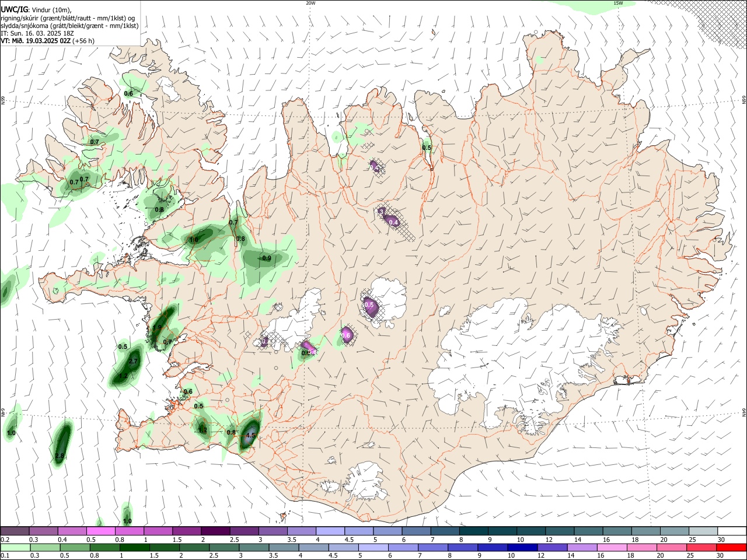
Task: Select the dark teal 8 mm snow swatch
Action: [473, 531]
